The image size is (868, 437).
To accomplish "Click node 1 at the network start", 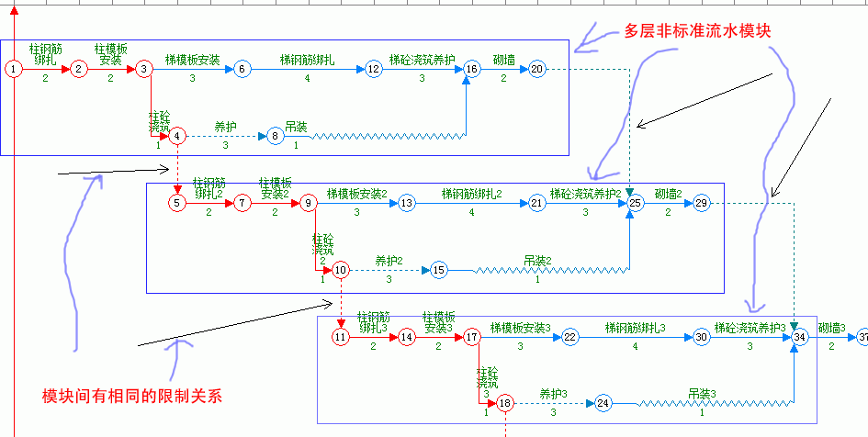I will pos(14,69).
